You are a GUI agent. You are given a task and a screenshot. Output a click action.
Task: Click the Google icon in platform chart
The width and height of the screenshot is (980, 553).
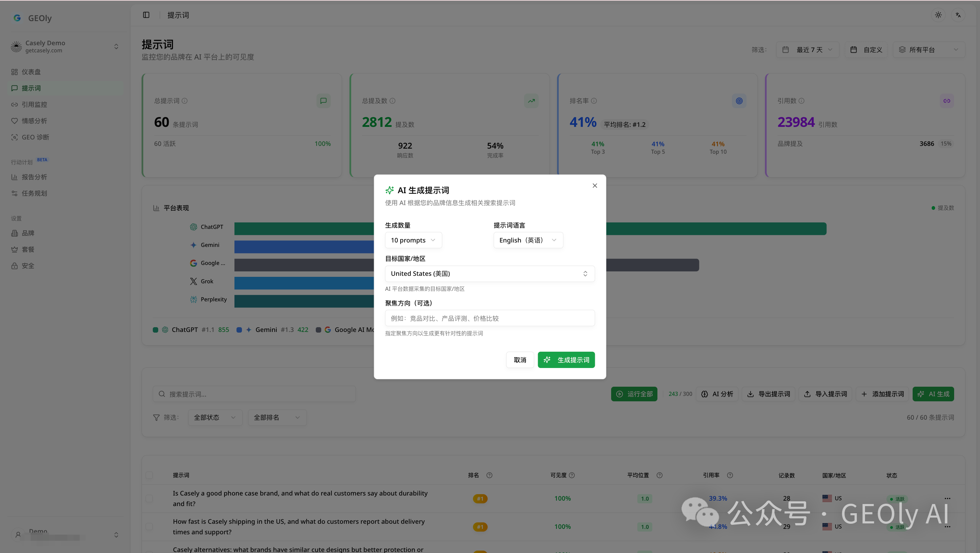(194, 263)
